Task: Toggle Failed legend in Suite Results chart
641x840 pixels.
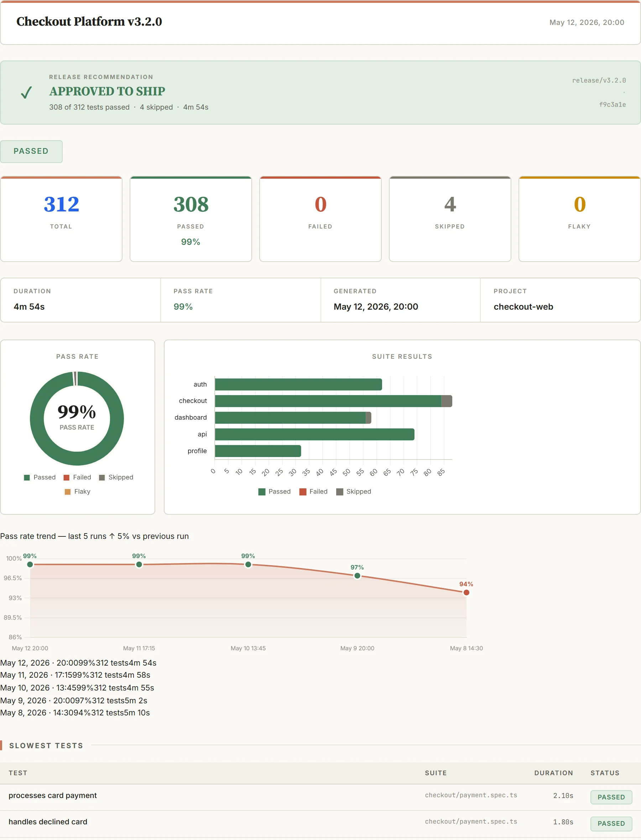Action: 314,492
